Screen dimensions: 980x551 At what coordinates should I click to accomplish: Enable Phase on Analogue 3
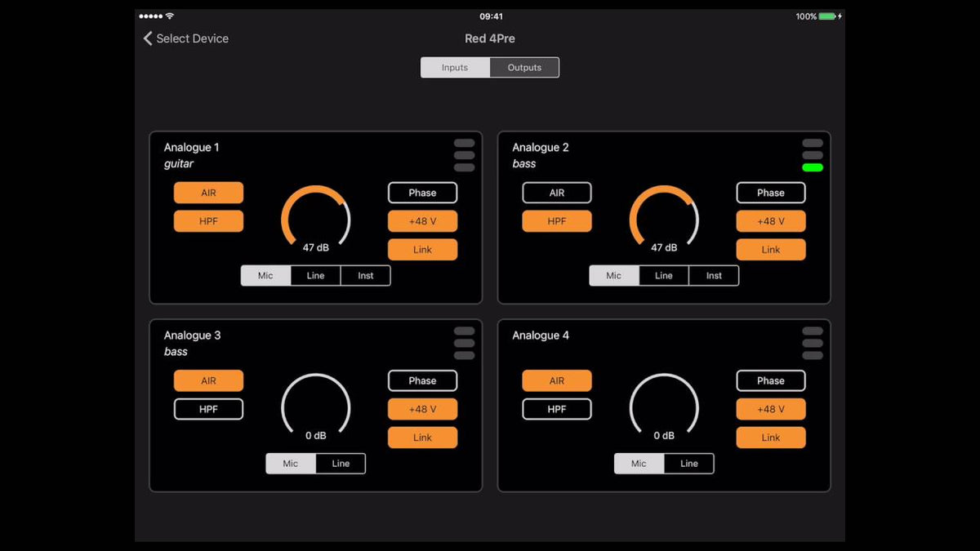[422, 380]
